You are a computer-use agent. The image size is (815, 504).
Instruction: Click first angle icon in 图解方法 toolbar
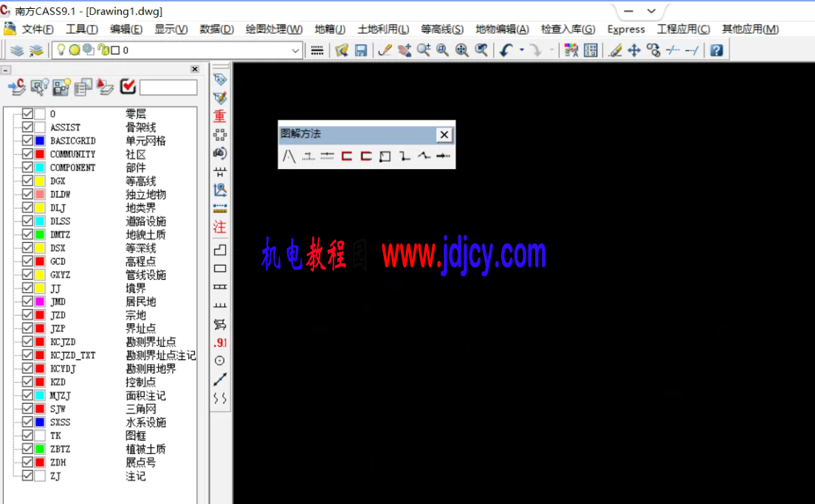[x=289, y=156]
